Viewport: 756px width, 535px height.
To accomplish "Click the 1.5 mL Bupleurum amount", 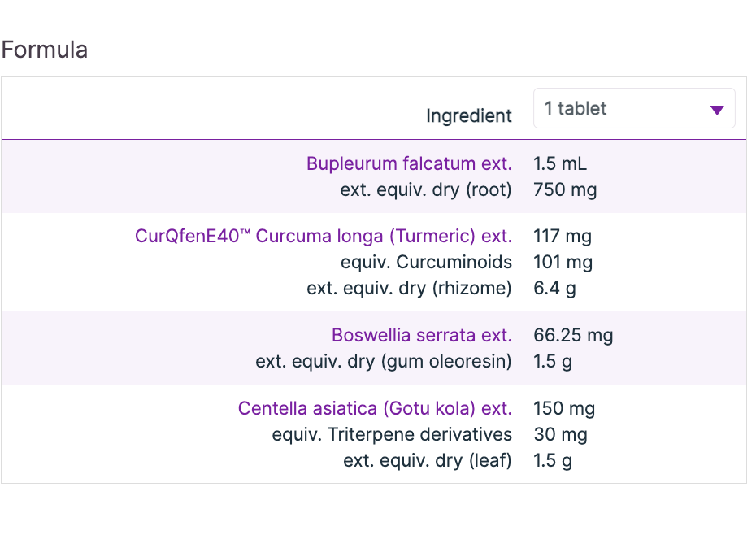I will pyautogui.click(x=560, y=163).
